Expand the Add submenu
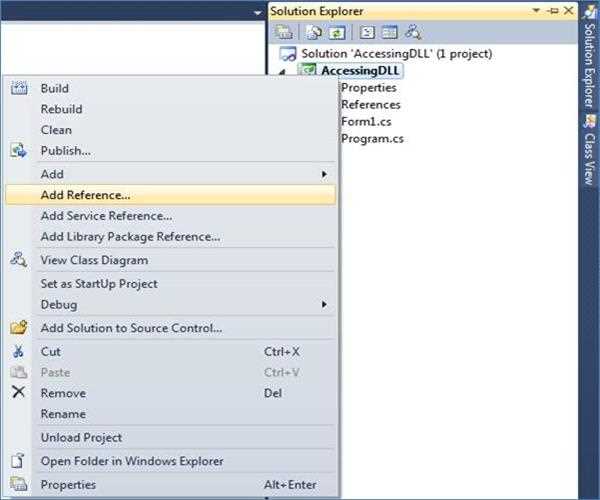Screen dimensions: 600x500 click(x=323, y=174)
